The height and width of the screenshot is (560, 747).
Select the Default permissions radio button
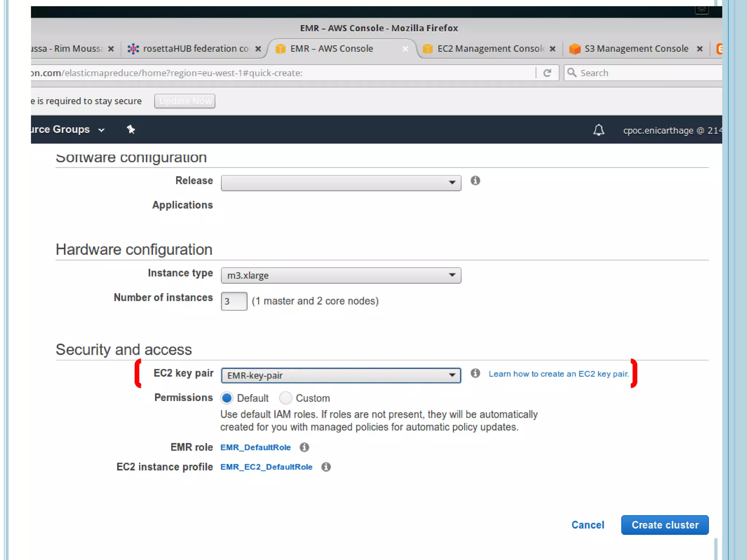(227, 398)
